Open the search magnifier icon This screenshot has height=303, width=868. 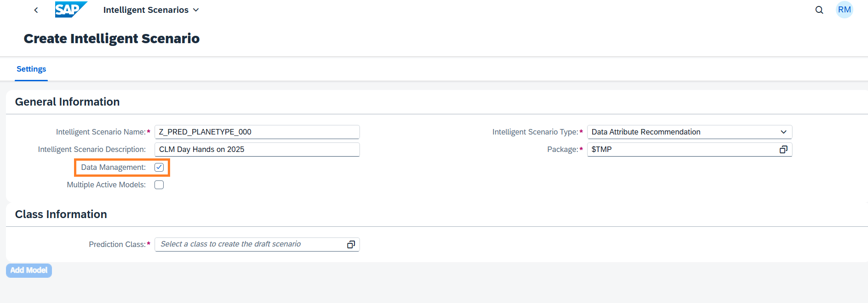(x=819, y=10)
